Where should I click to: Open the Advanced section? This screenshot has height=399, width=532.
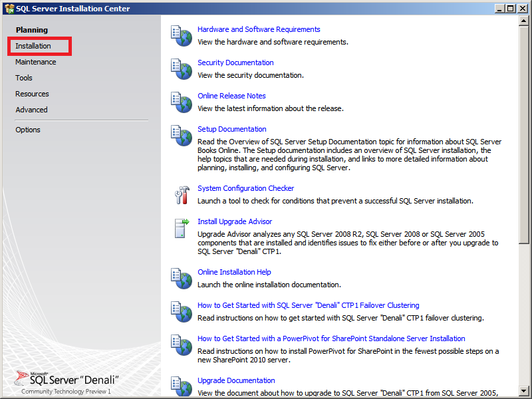pyautogui.click(x=31, y=110)
